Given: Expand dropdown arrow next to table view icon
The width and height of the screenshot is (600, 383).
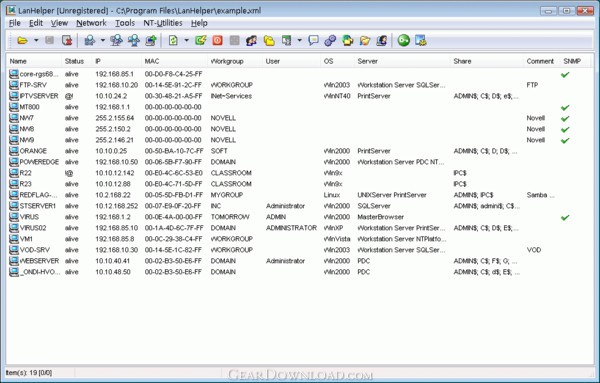Looking at the screenshot, I should pos(299,40).
